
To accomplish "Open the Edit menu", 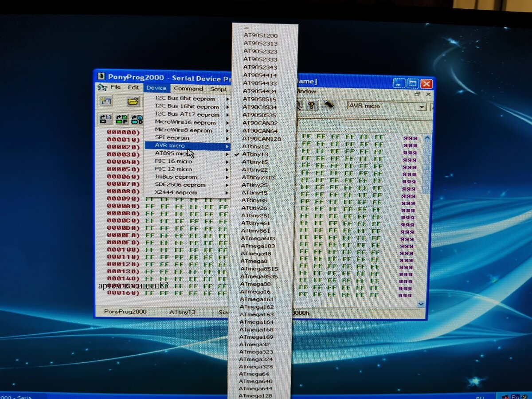I will (133, 87).
